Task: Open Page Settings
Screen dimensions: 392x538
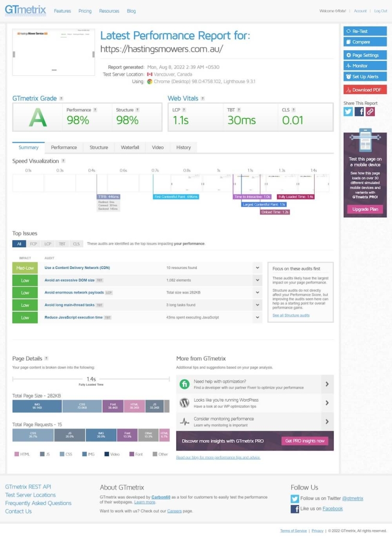Action: tap(365, 55)
